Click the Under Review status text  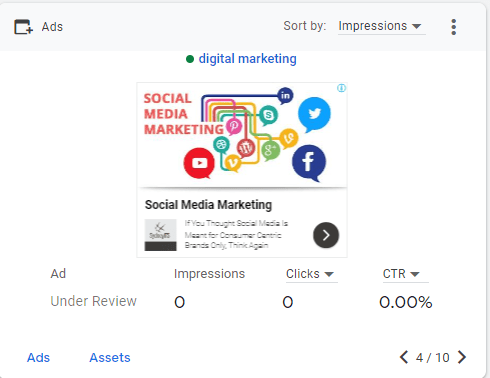pyautogui.click(x=94, y=301)
